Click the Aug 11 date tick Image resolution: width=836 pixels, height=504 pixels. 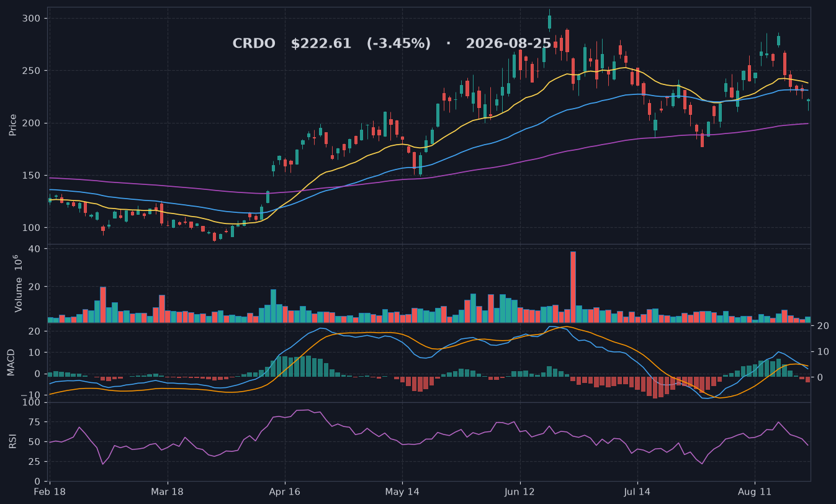[x=755, y=492]
